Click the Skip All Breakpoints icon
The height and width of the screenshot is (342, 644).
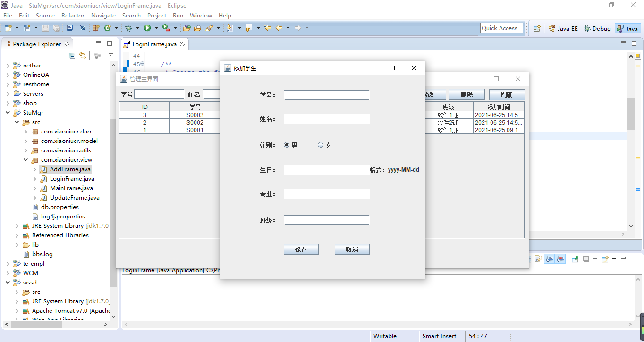point(83,28)
